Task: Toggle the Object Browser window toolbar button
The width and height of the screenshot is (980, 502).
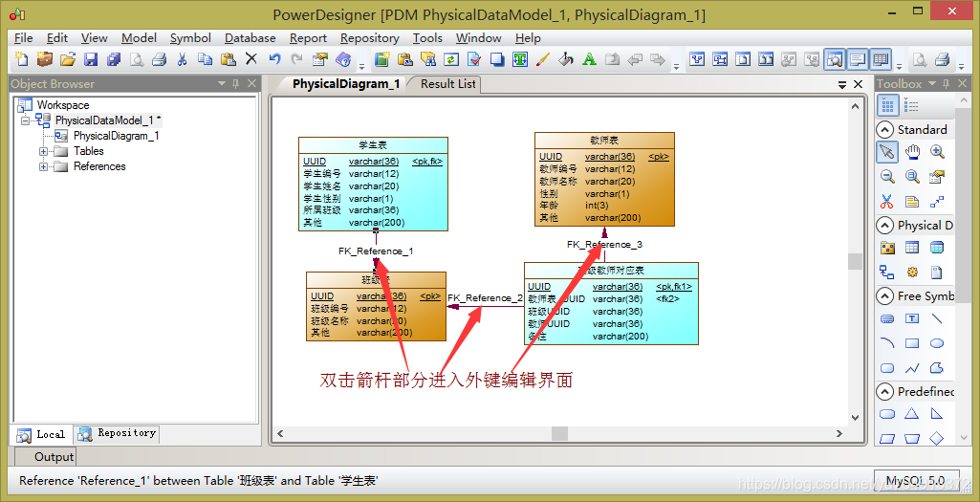Action: pos(834,59)
